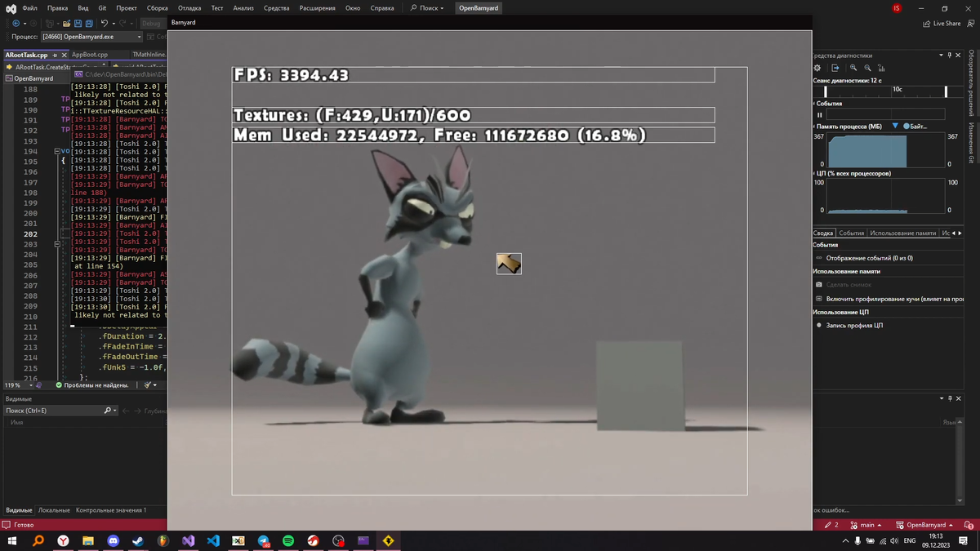Viewport: 980px width, 551px height.
Task: Open Spotify from the taskbar
Action: 288,540
